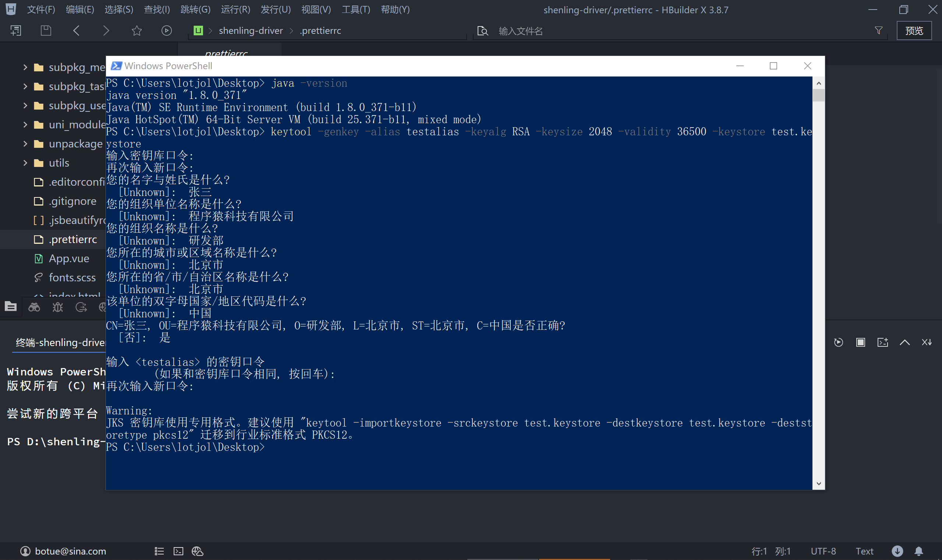Click the save file toolbar icon

[x=46, y=31]
